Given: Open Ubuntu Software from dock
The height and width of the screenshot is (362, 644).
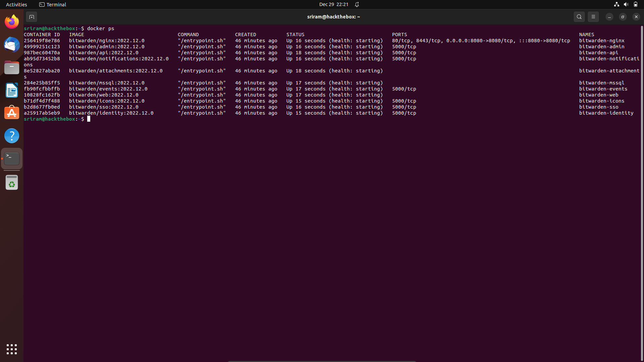Looking at the screenshot, I should (x=12, y=113).
